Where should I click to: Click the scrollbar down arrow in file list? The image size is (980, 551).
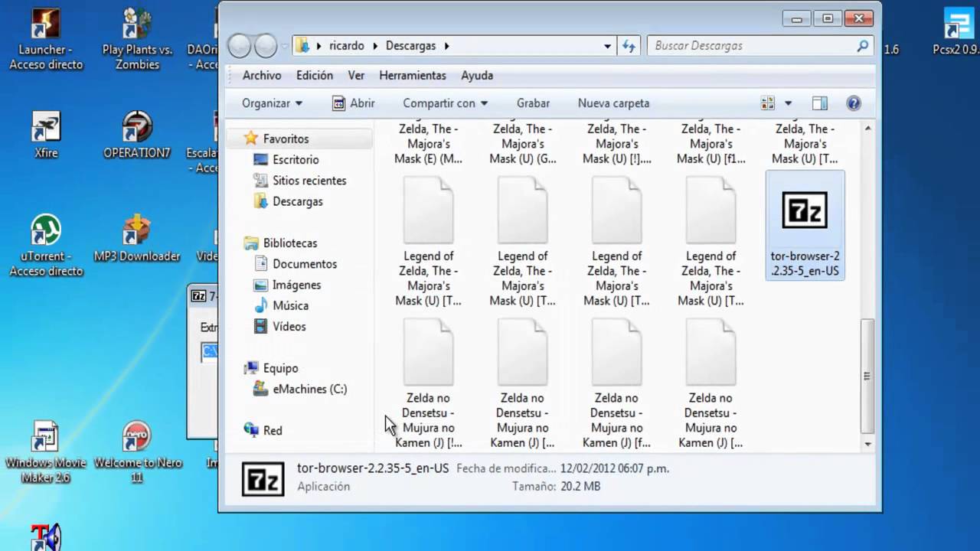tap(867, 444)
